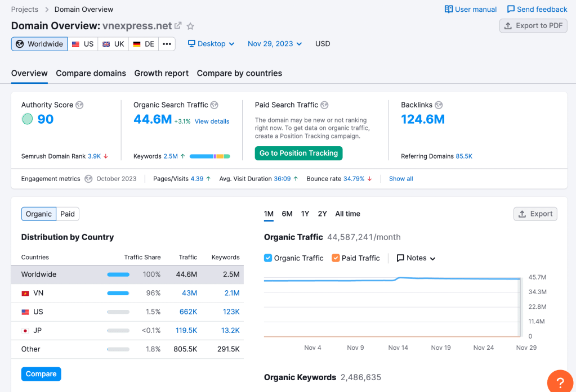
Task: Switch distribution view to Paid
Action: click(x=68, y=214)
